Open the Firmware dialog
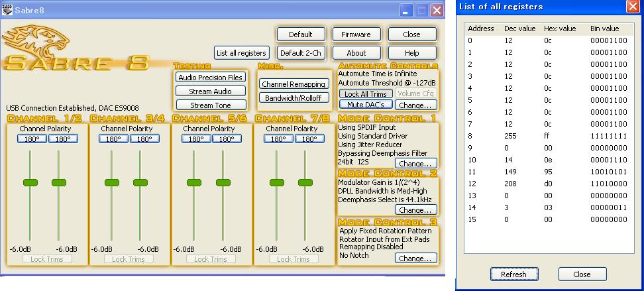This screenshot has height=291, width=644. tap(356, 34)
